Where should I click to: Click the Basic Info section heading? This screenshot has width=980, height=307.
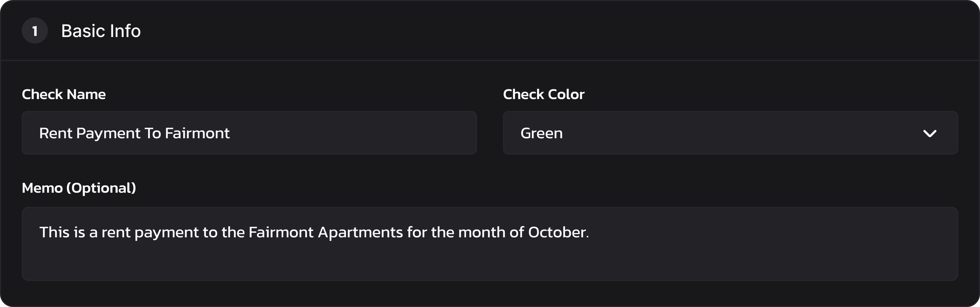(101, 31)
